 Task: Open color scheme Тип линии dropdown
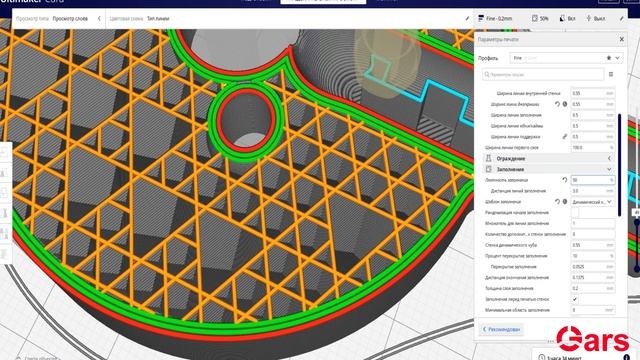coord(158,18)
